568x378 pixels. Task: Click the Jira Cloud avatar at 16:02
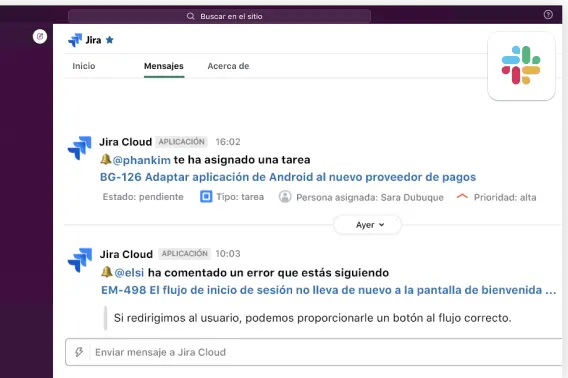80,148
